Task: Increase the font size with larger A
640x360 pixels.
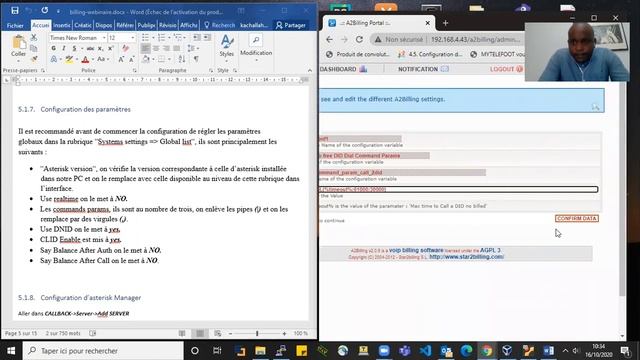Action: pyautogui.click(x=121, y=59)
